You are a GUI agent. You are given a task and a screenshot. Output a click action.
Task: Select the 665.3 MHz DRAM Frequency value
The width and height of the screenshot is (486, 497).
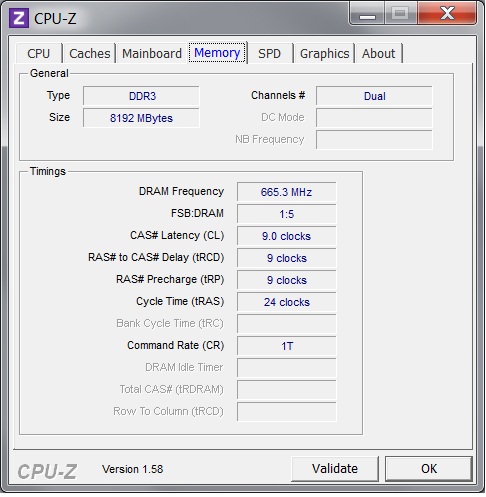tap(287, 192)
